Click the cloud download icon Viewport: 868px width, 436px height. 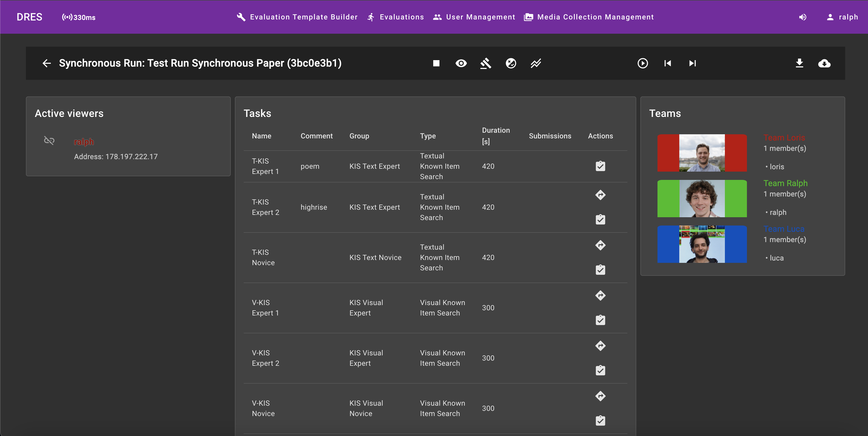click(x=824, y=63)
